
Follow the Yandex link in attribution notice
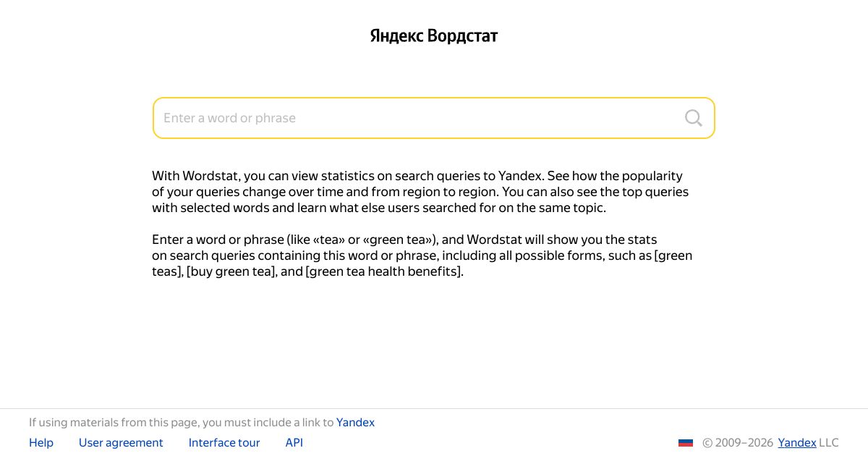[x=355, y=423]
